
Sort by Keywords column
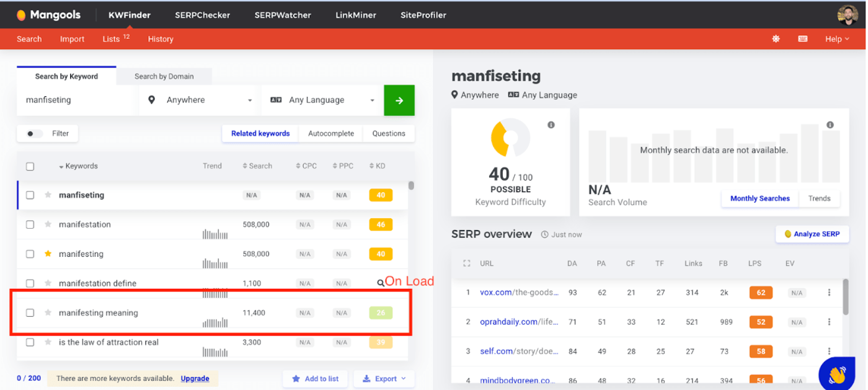78,166
